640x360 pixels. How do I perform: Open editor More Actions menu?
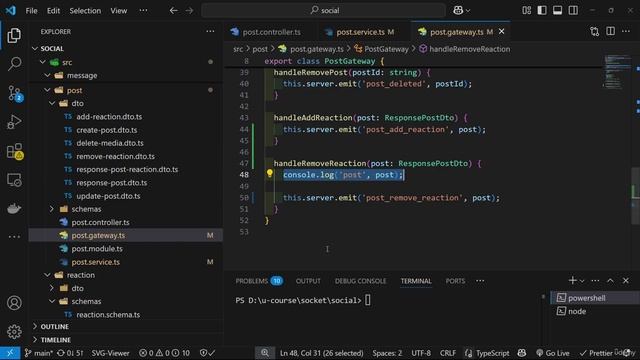626,31
